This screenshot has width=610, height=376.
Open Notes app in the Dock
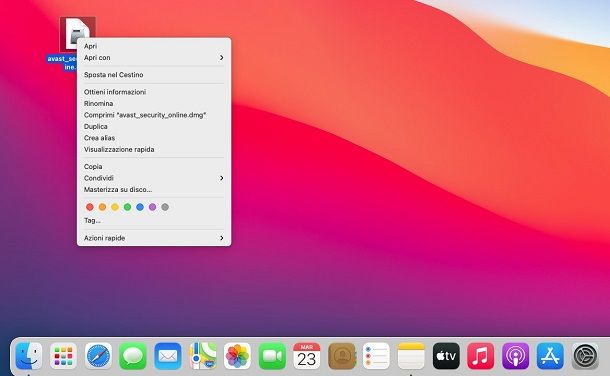click(411, 356)
